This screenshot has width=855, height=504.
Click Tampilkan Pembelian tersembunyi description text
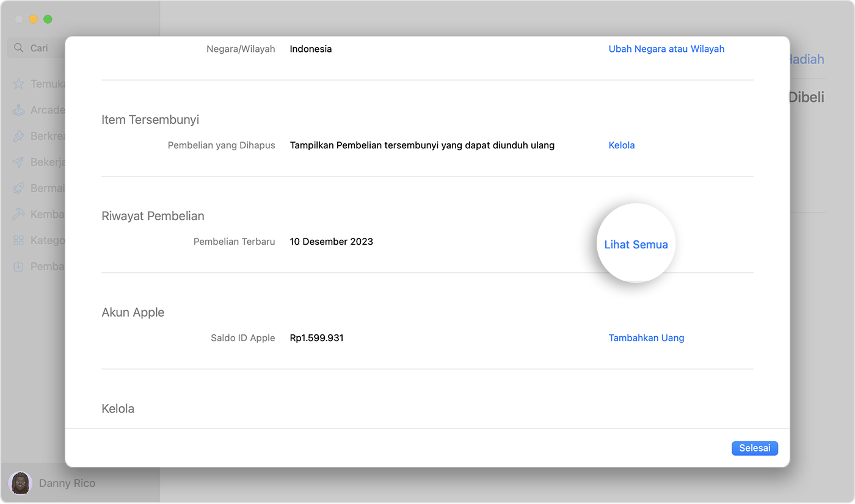[x=422, y=145]
